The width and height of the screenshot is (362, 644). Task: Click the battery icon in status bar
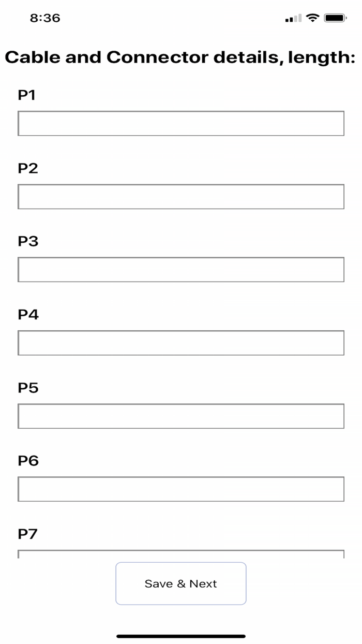point(335,18)
